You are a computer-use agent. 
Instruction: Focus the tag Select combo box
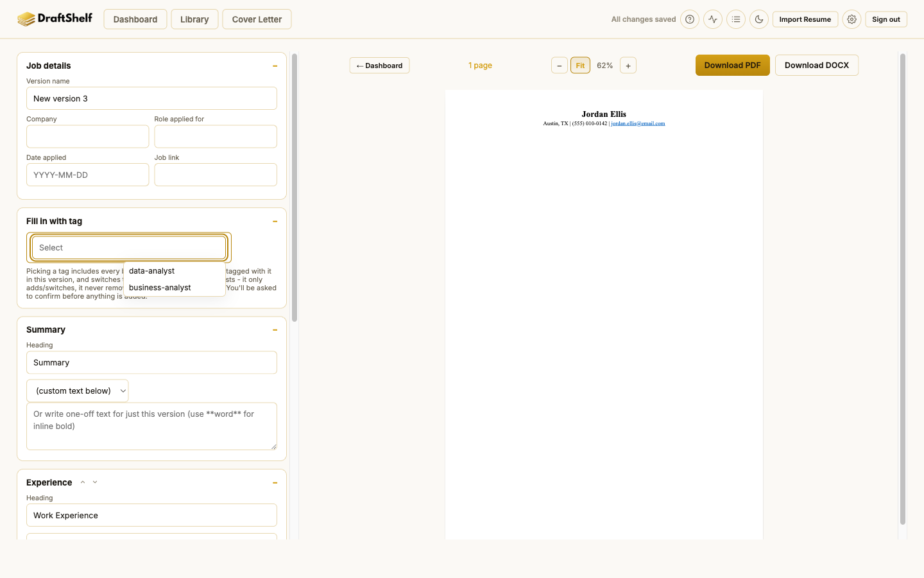point(129,247)
